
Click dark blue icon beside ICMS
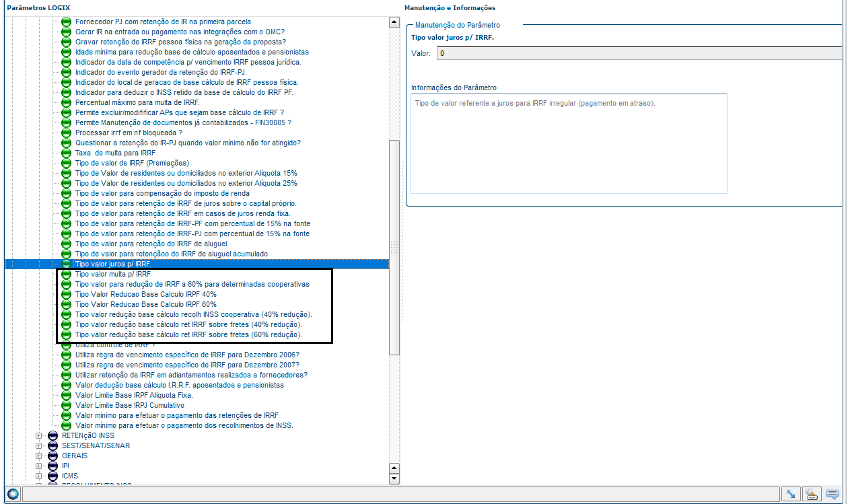click(x=53, y=476)
